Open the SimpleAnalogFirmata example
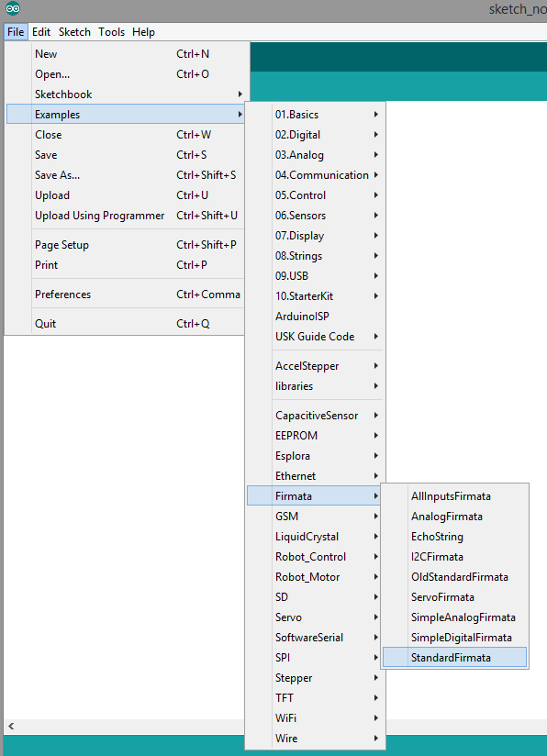 pos(455,617)
